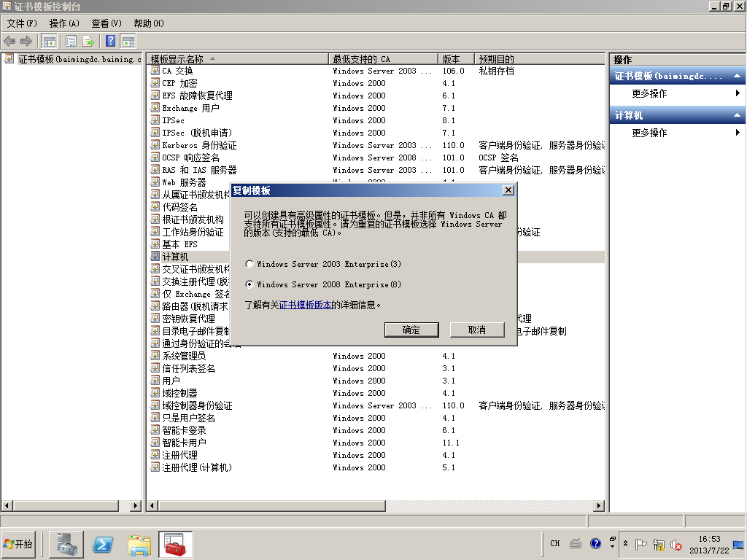This screenshot has height=560, width=747.
Task: Click the tray help question mark icon
Action: tap(595, 543)
